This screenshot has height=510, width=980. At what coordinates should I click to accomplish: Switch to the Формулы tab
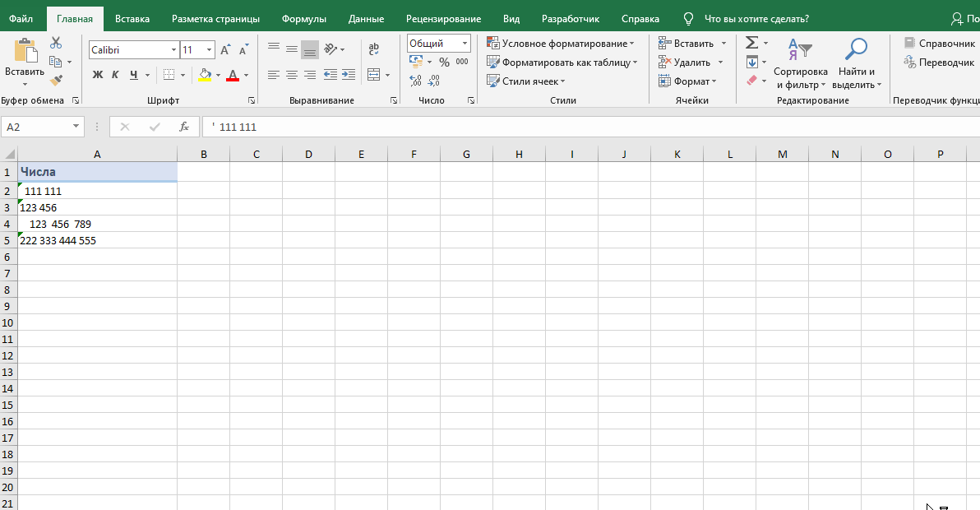point(303,18)
